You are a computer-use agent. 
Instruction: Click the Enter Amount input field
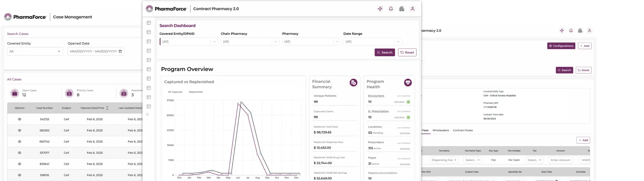(x=560, y=160)
